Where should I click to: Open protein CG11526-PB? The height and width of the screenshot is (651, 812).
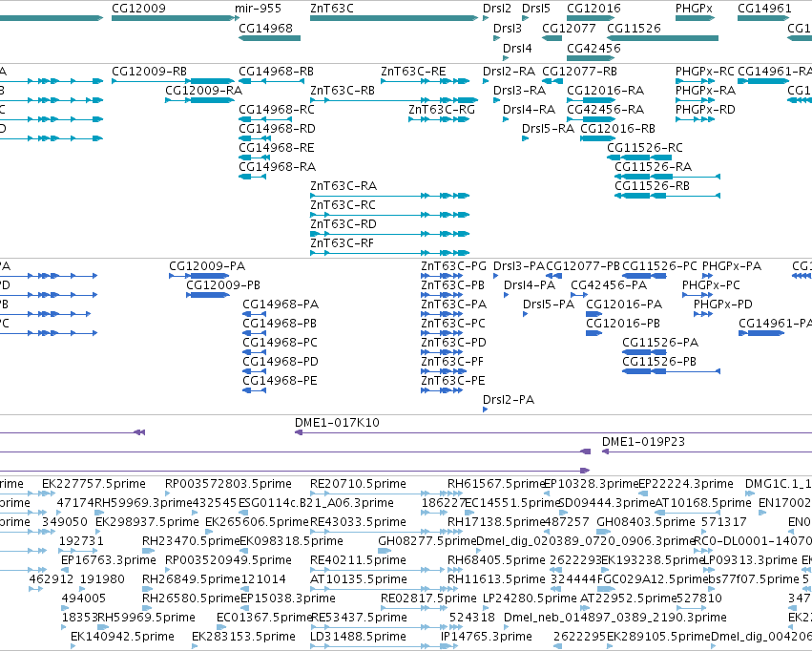click(659, 362)
